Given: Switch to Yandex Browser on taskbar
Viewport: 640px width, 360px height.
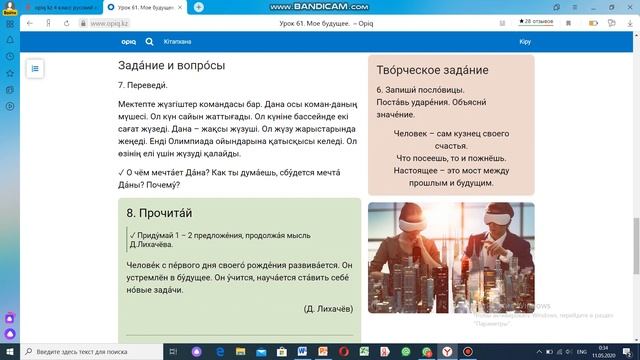Looking at the screenshot, I should (447, 351).
